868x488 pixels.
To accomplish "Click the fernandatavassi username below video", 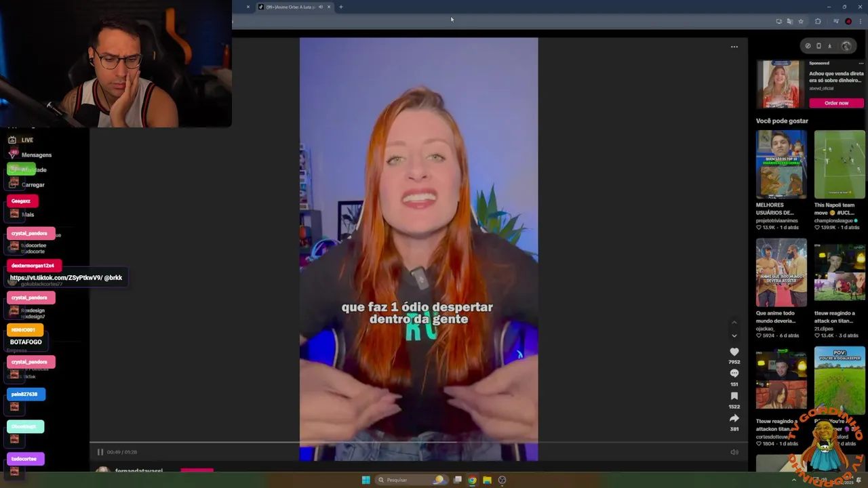I will [138, 470].
